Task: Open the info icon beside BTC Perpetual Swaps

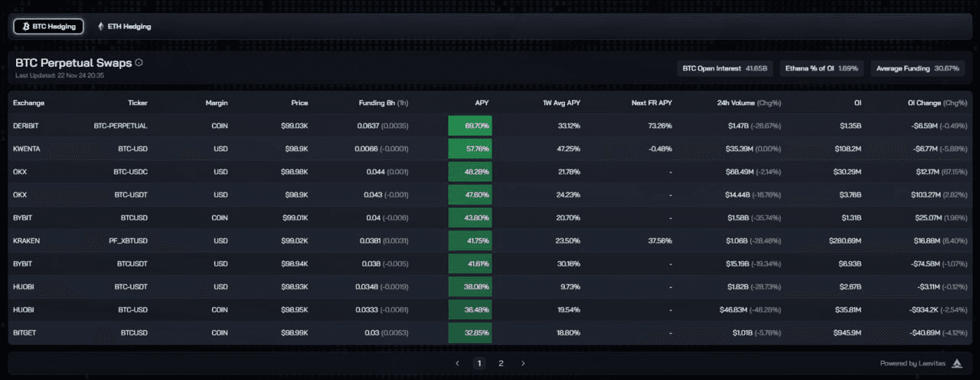Action: click(139, 63)
